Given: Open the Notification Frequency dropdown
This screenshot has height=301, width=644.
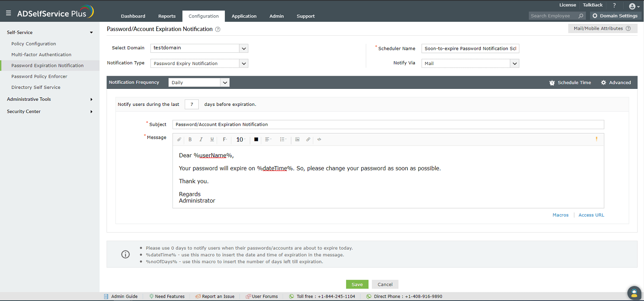Looking at the screenshot, I should tap(199, 82).
